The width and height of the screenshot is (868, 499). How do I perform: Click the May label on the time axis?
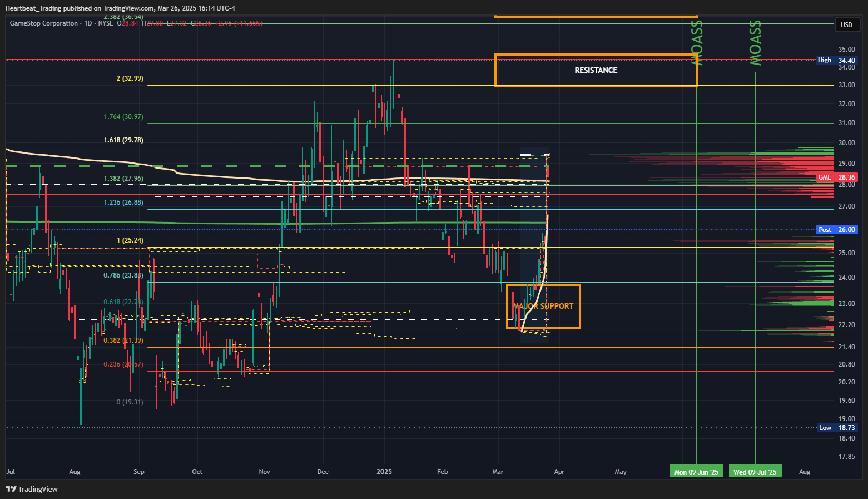tap(621, 472)
